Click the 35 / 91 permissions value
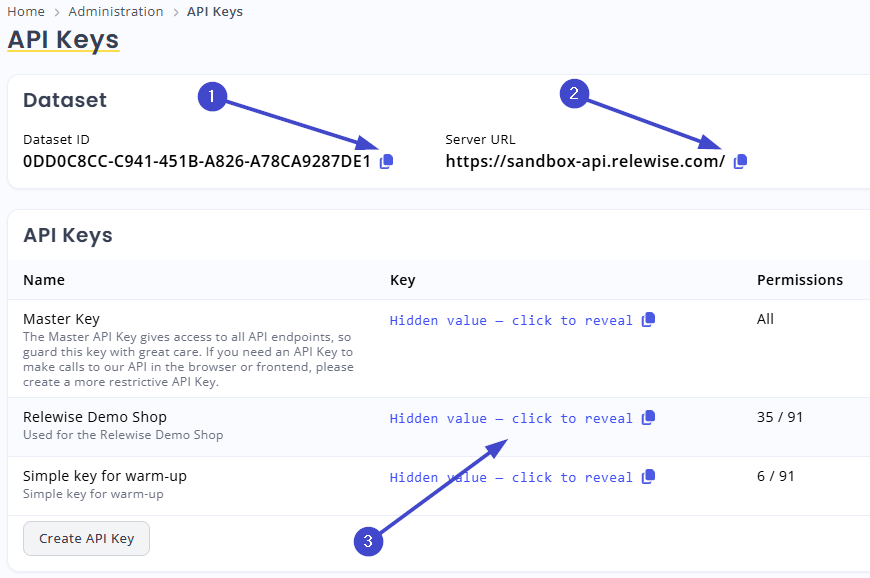 click(780, 417)
